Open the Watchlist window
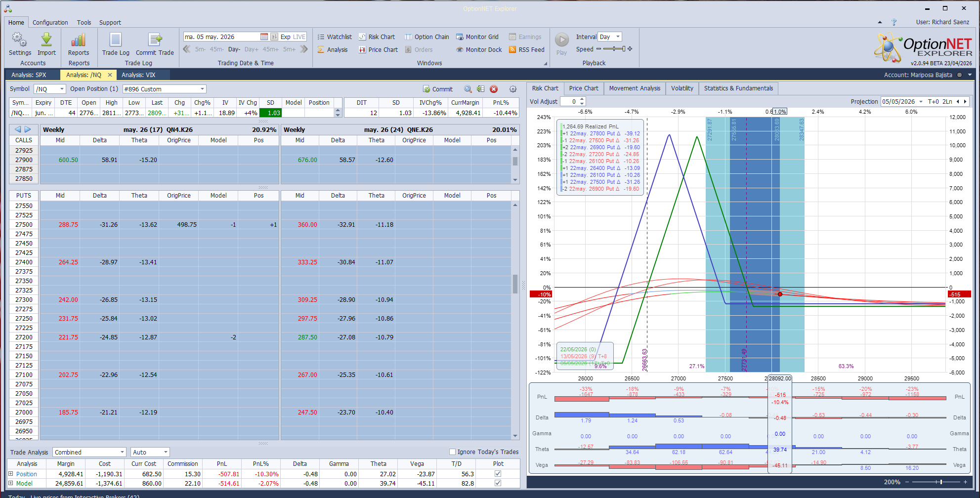Image resolution: width=980 pixels, height=498 pixels. click(335, 37)
